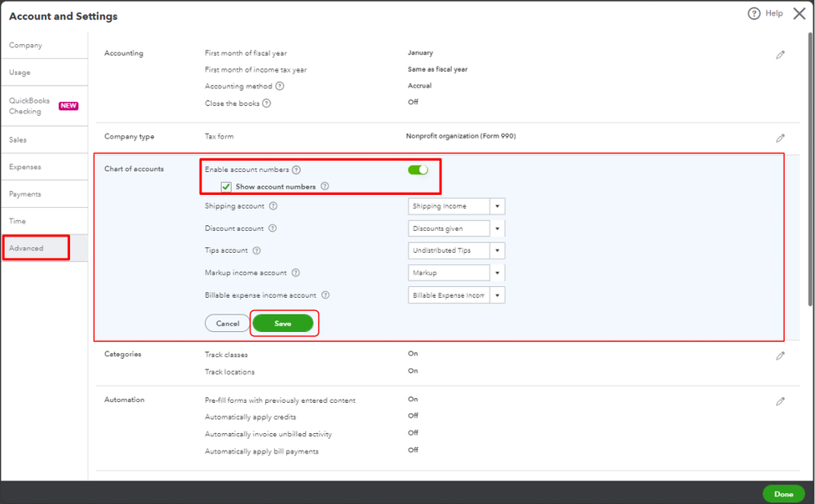
Task: Show help for Show account numbers
Action: (325, 186)
